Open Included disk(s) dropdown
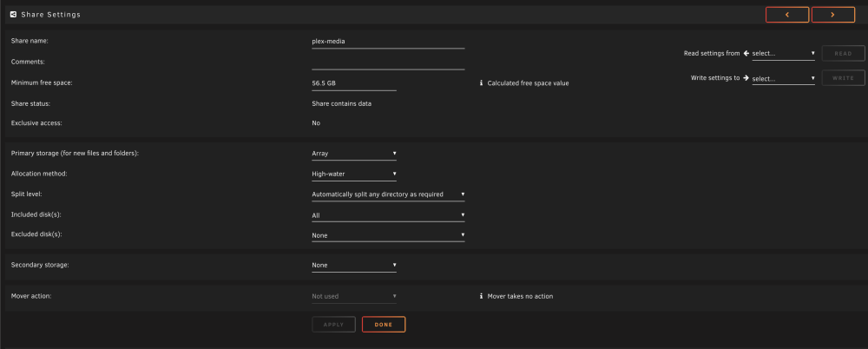Screen dimensions: 868x349 point(388,215)
